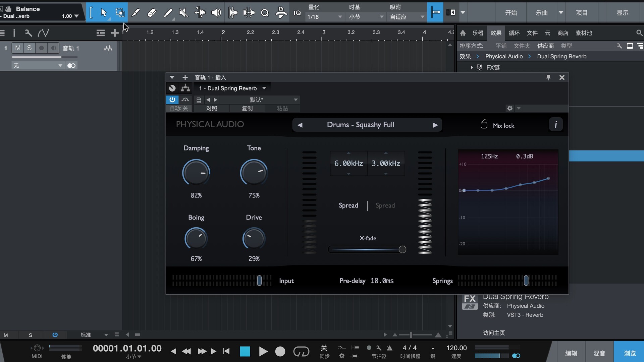
Task: Click the Pre-delay 10.0ms value
Action: click(x=382, y=281)
